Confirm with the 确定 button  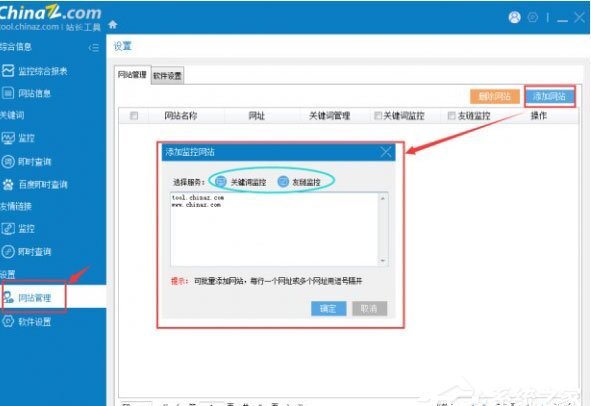(328, 309)
